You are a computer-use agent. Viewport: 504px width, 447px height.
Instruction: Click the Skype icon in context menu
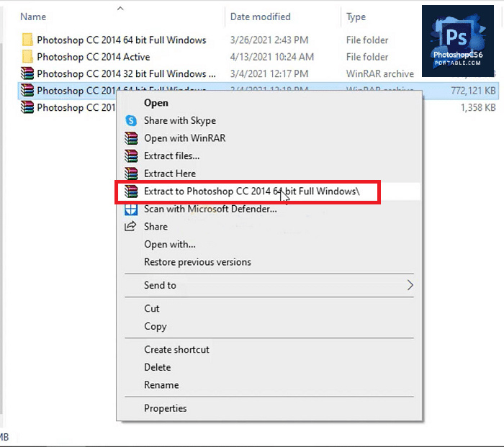click(131, 120)
